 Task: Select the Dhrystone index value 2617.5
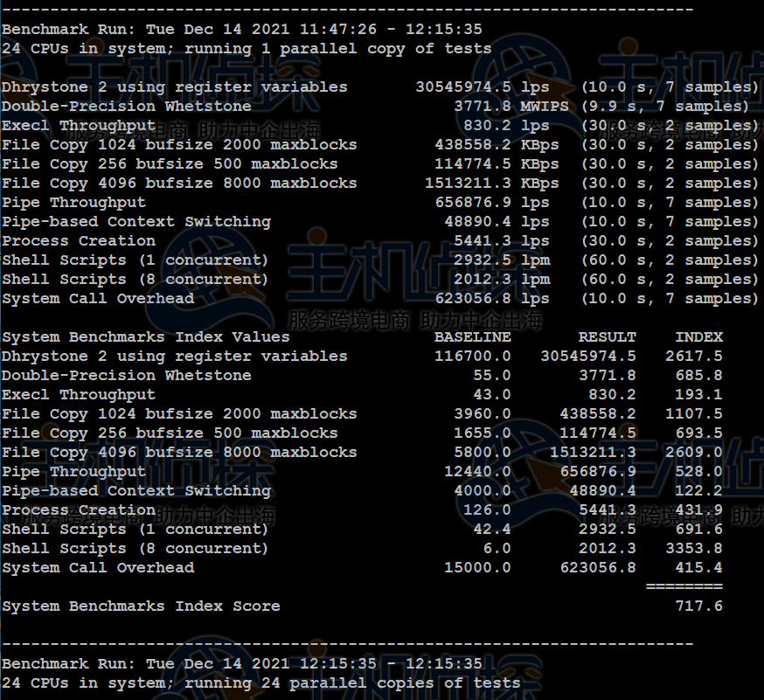(x=693, y=356)
